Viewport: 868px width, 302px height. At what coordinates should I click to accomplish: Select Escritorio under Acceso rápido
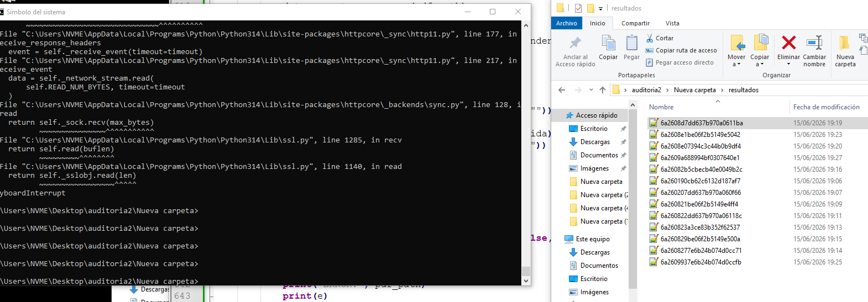[594, 129]
